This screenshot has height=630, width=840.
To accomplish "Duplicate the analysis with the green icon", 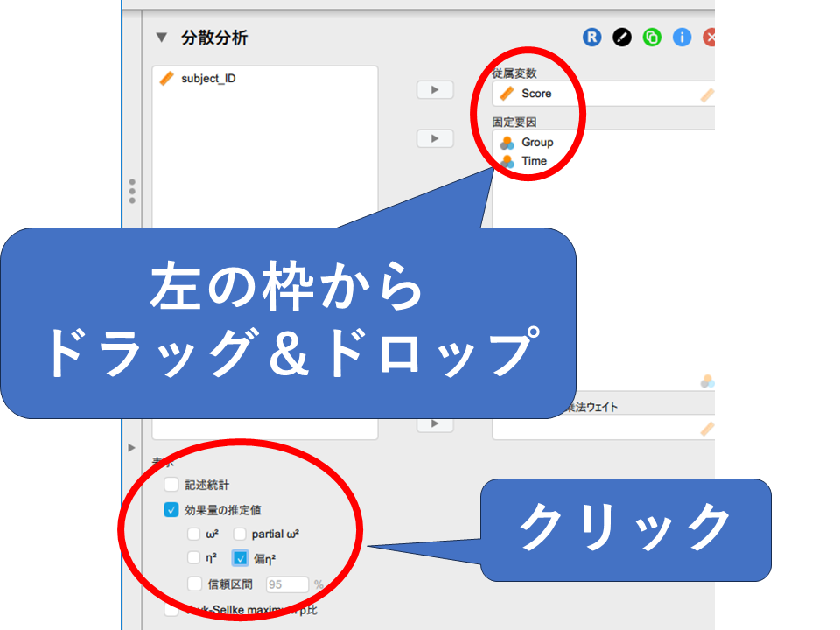I will [x=652, y=38].
